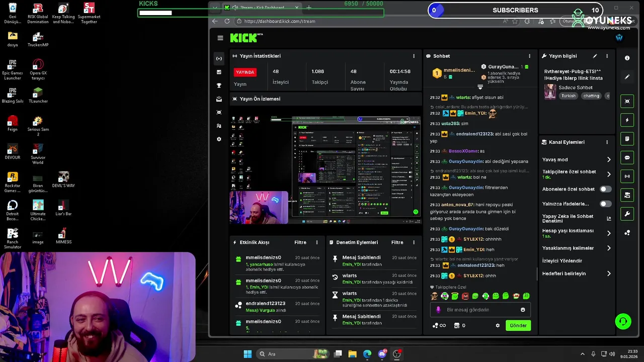Viewport: 644px width, 362px height.
Task: Open Yayın bilgisi three-dot menu
Action: pyautogui.click(x=607, y=56)
